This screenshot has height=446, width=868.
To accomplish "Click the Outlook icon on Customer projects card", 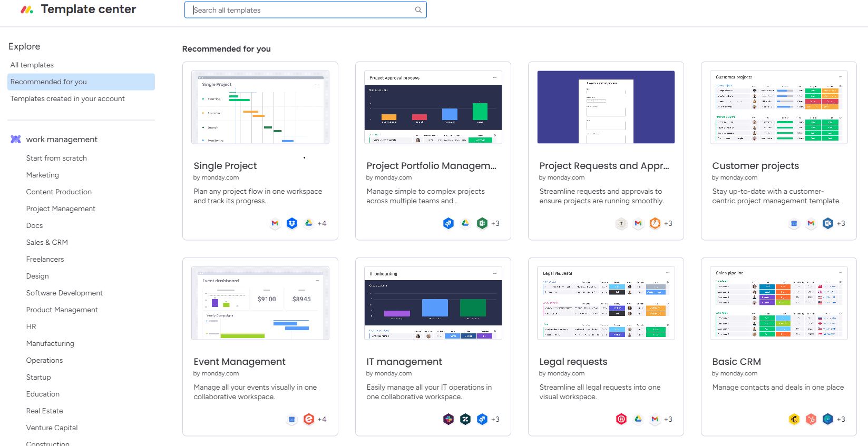I will point(828,223).
